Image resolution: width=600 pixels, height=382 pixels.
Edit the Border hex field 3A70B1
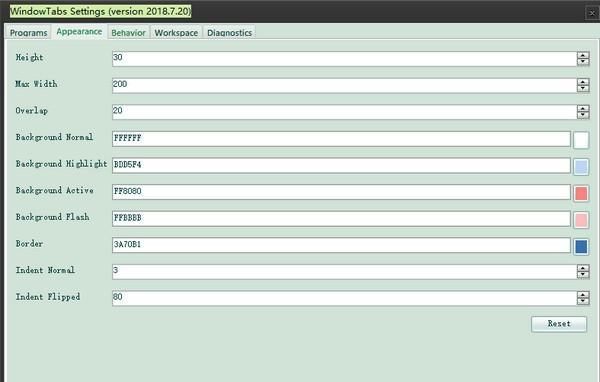(x=341, y=245)
